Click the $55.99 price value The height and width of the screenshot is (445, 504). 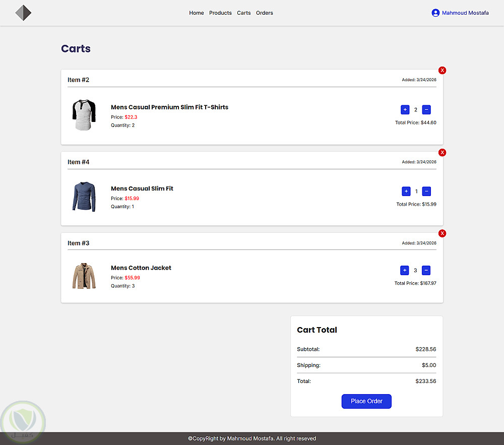coord(132,278)
